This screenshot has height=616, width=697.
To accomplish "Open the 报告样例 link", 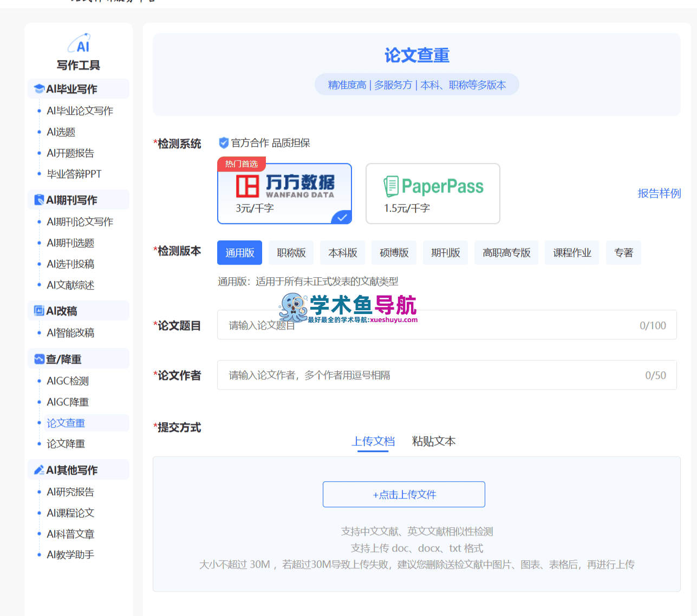I will point(659,193).
